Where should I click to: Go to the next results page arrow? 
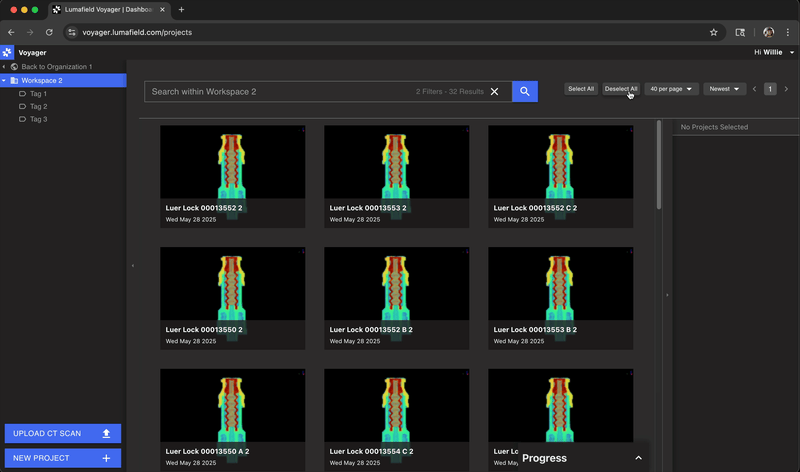click(x=786, y=89)
